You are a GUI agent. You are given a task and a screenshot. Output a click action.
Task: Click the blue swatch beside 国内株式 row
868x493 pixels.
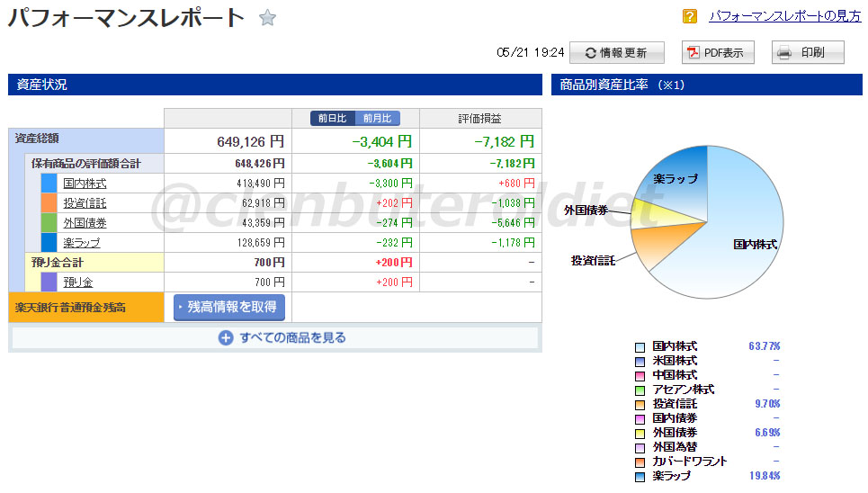(x=49, y=184)
